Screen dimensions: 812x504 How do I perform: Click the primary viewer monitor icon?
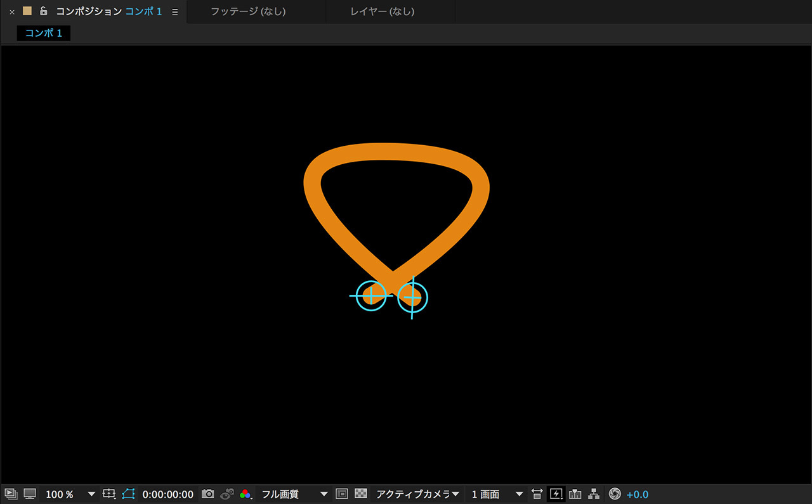(30, 494)
